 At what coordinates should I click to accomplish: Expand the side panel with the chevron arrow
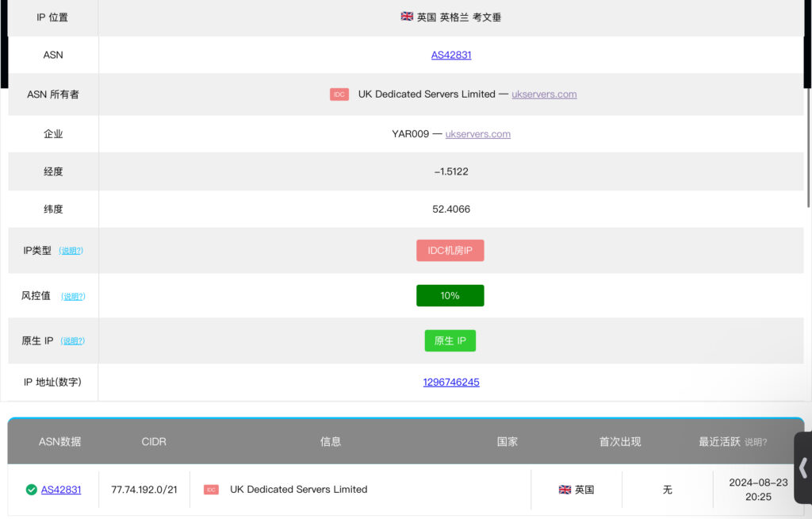802,467
